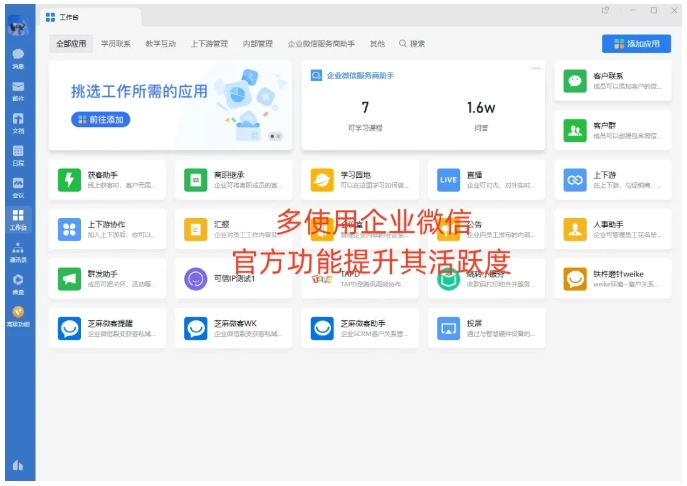Select the 全部应用 tab
Viewport: 687px width, 486px height.
(x=71, y=44)
